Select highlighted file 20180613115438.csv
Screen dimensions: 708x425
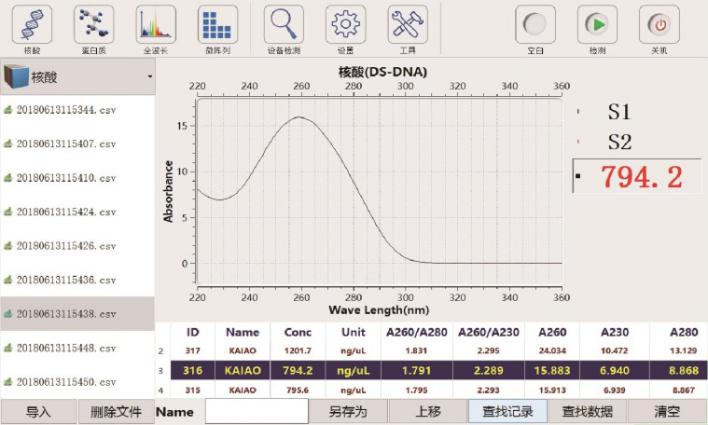(x=78, y=313)
